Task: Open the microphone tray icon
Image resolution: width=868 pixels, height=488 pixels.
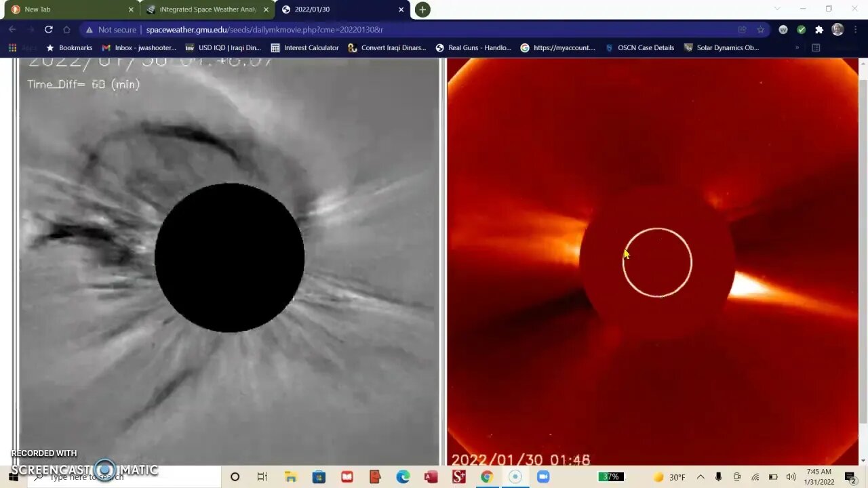Action: [719, 477]
